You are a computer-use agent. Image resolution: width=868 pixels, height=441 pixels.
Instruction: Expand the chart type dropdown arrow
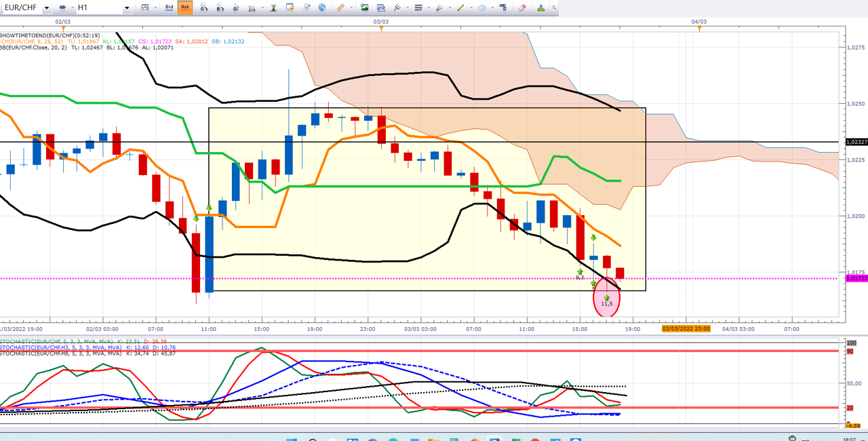coord(156,7)
